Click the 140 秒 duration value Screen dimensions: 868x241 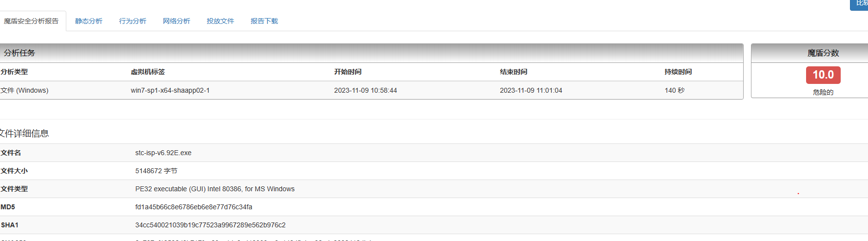coord(674,90)
